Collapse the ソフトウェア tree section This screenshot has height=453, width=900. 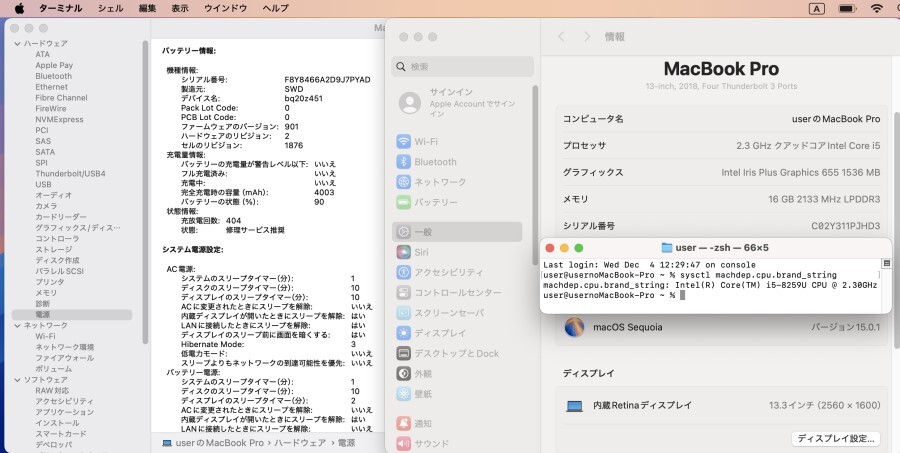[17, 380]
